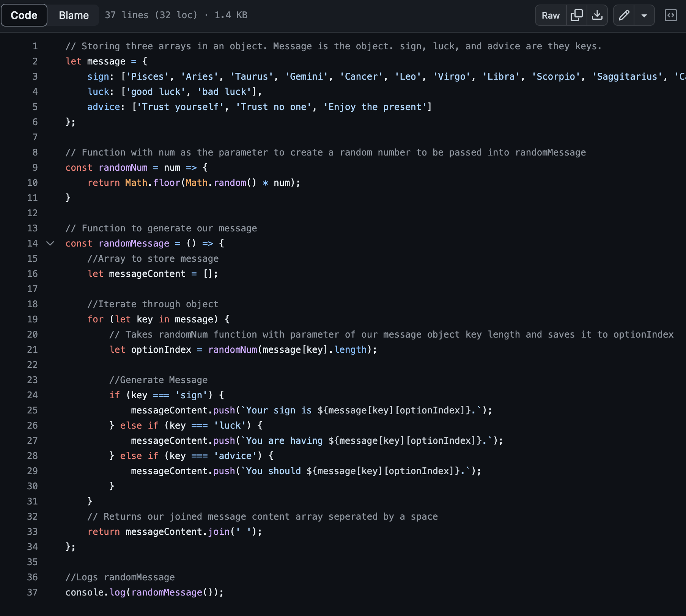Click 'Enjoy the present' string on line 5
Image resolution: width=686 pixels, height=616 pixels.
point(375,107)
